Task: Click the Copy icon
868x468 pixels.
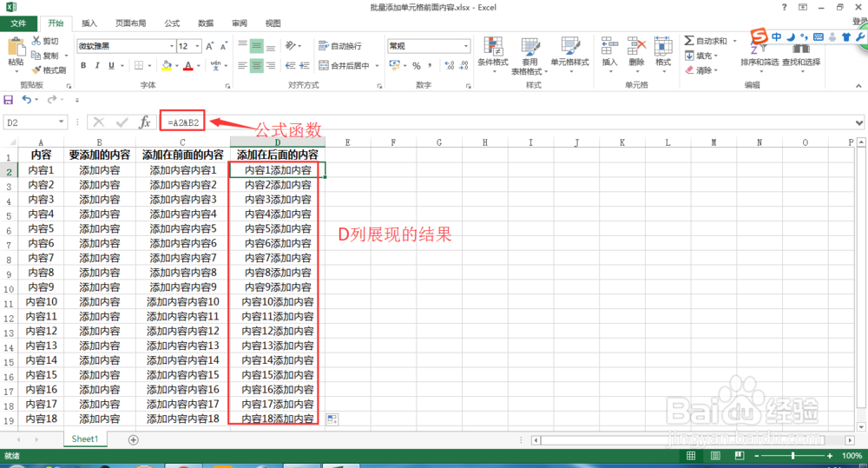Action: (x=36, y=56)
